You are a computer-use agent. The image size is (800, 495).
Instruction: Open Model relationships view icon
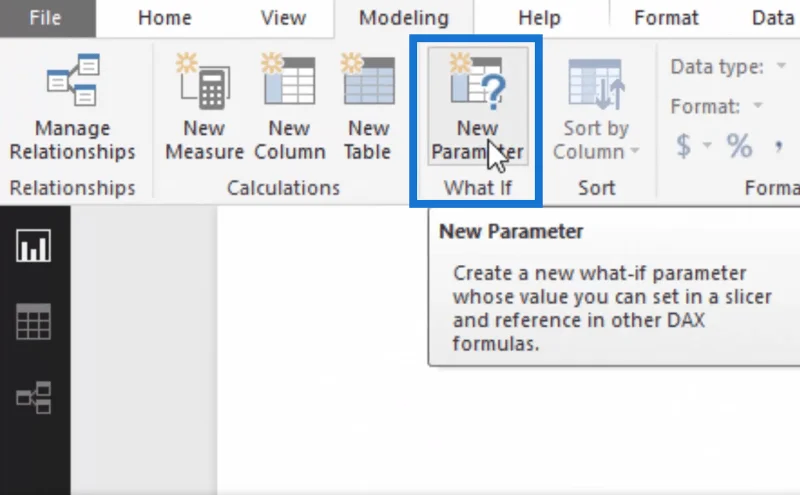33,397
